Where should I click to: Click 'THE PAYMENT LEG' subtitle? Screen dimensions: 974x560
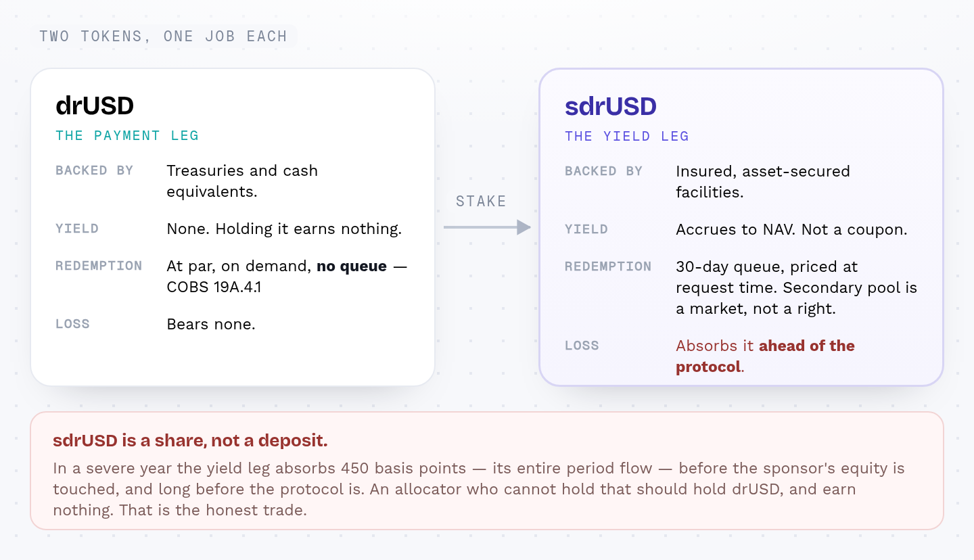pyautogui.click(x=127, y=135)
